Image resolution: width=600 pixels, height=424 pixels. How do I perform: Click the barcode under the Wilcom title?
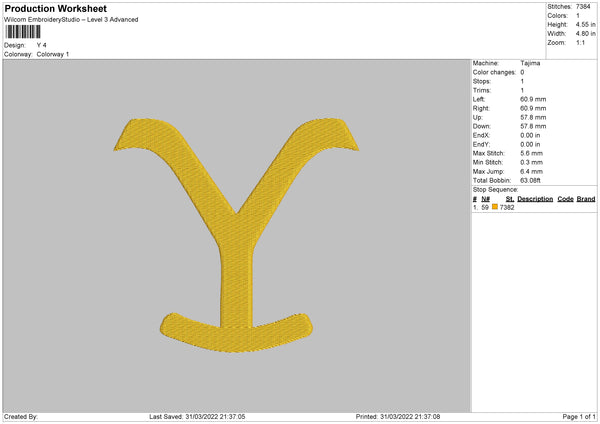pyautogui.click(x=23, y=32)
